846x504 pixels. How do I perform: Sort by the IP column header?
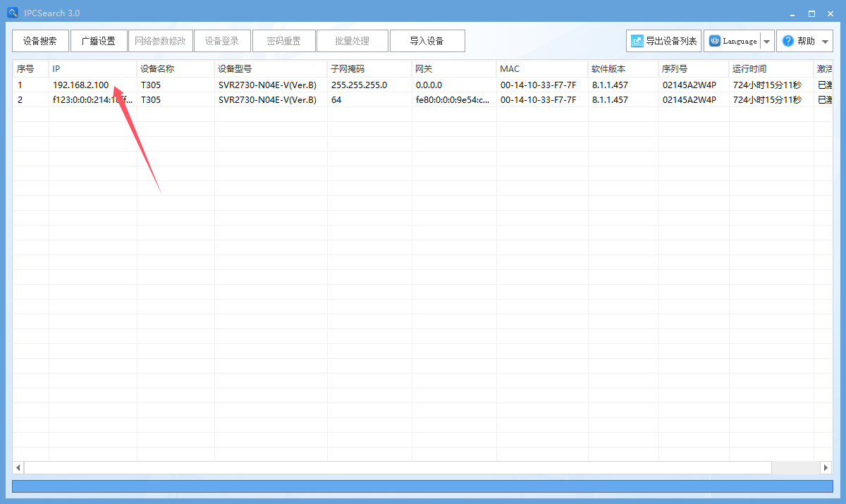click(93, 69)
